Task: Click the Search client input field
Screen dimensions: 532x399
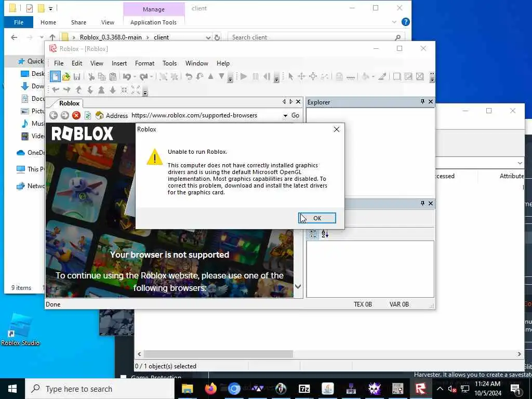Action: pos(316,37)
